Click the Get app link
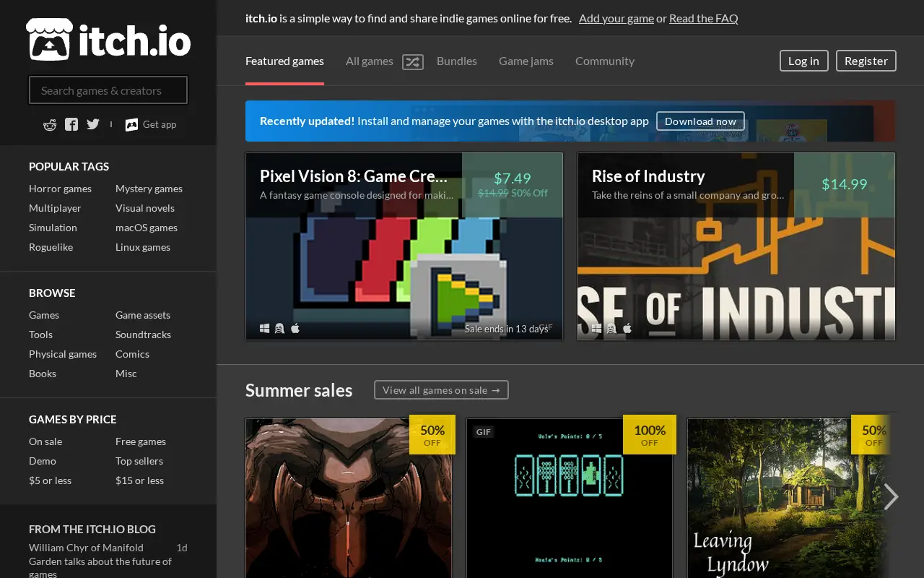This screenshot has height=578, width=924. [150, 124]
